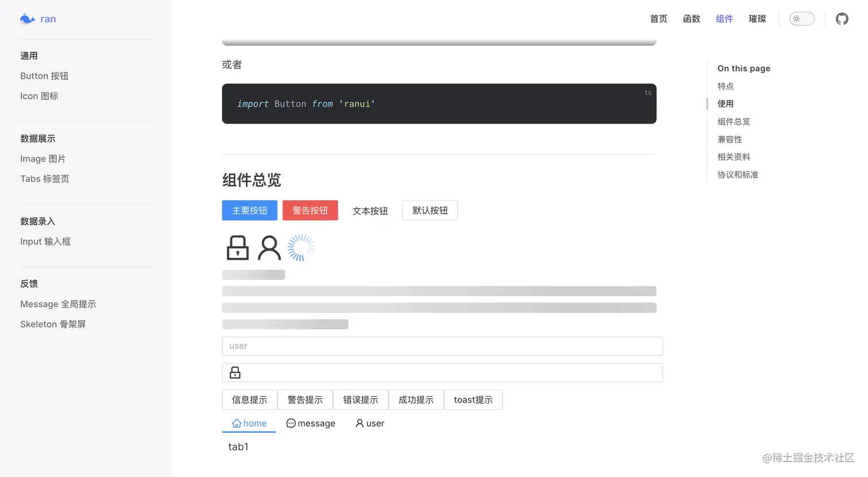The height and width of the screenshot is (477, 868).
Task: Go to 首页 in the top navigation
Action: (658, 19)
